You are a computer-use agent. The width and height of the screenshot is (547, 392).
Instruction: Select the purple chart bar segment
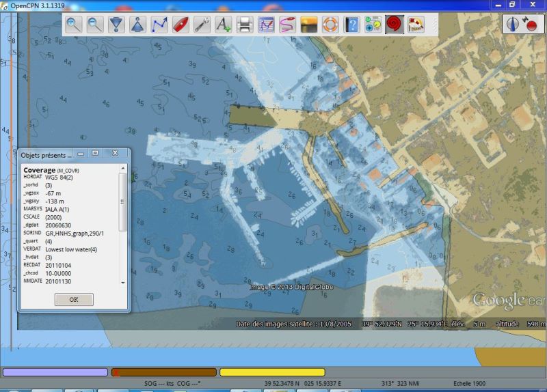point(55,372)
